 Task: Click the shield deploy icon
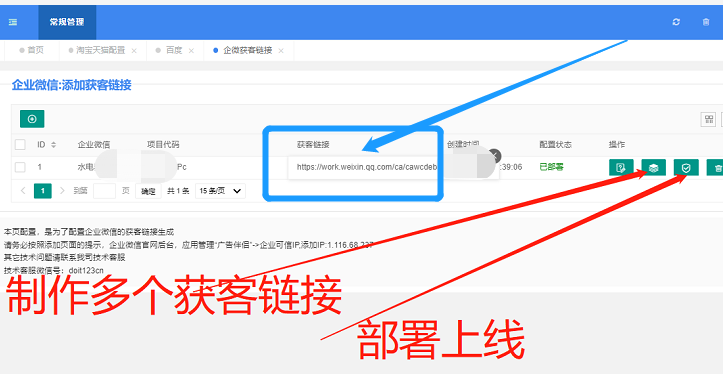686,167
